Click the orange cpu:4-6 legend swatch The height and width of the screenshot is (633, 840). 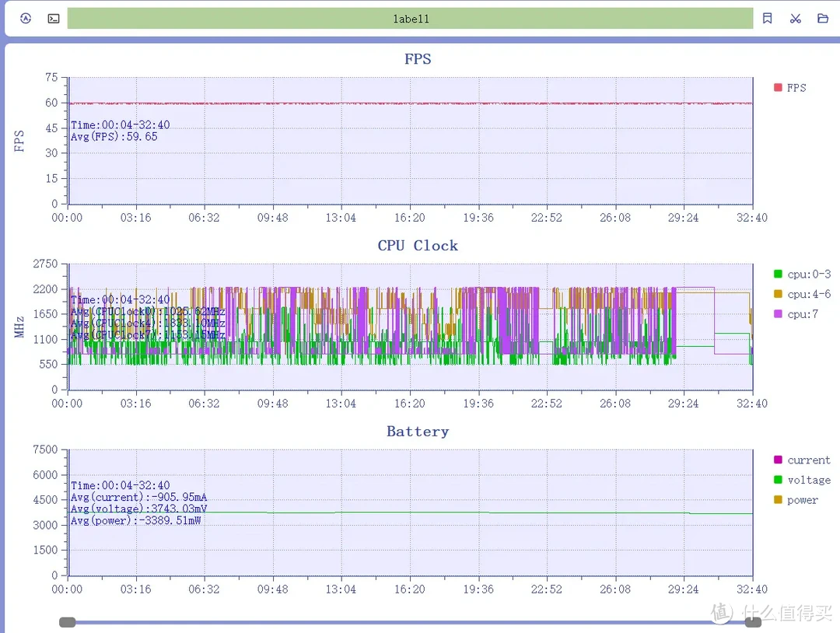(778, 294)
